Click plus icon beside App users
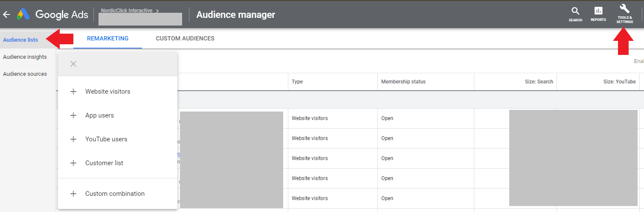The image size is (644, 212). [73, 115]
